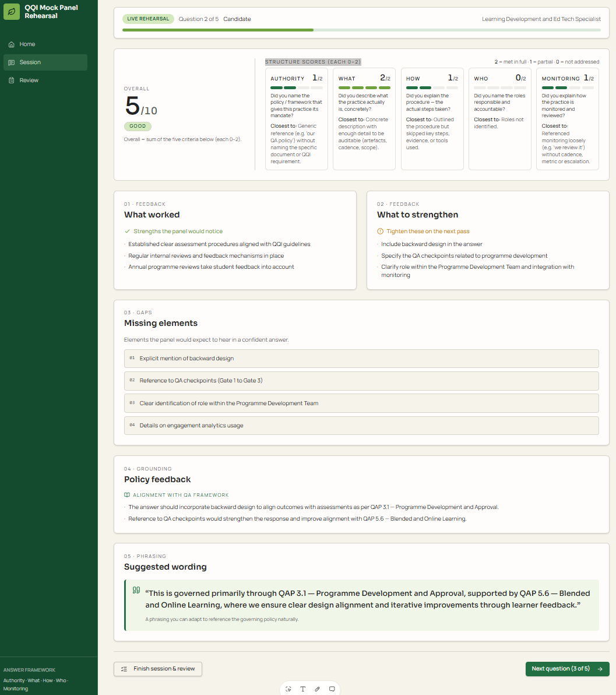Click the quotation mark icon in Suggested wording
The height and width of the screenshot is (695, 616).
[136, 591]
